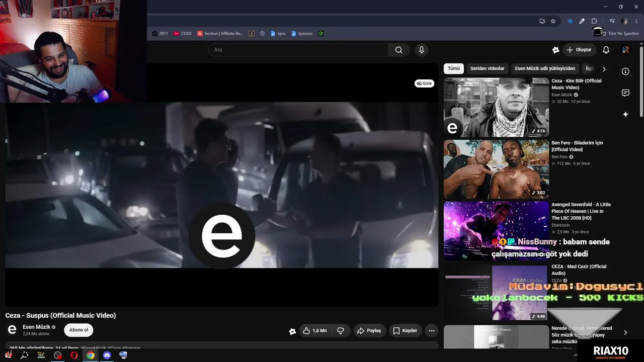Click the eyedropper extension icon

[582, 21]
